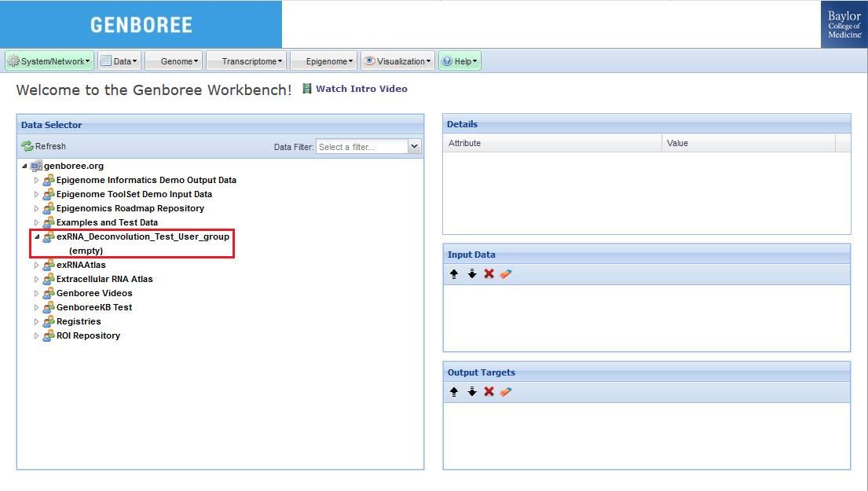The height and width of the screenshot is (491, 868).
Task: Click the Refresh icon in Data Selector
Action: point(27,146)
